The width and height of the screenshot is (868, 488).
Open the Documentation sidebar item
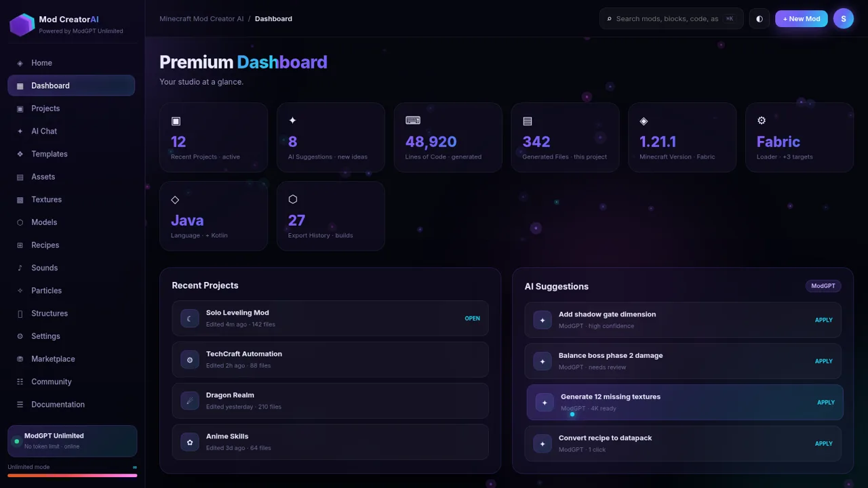tap(71, 405)
